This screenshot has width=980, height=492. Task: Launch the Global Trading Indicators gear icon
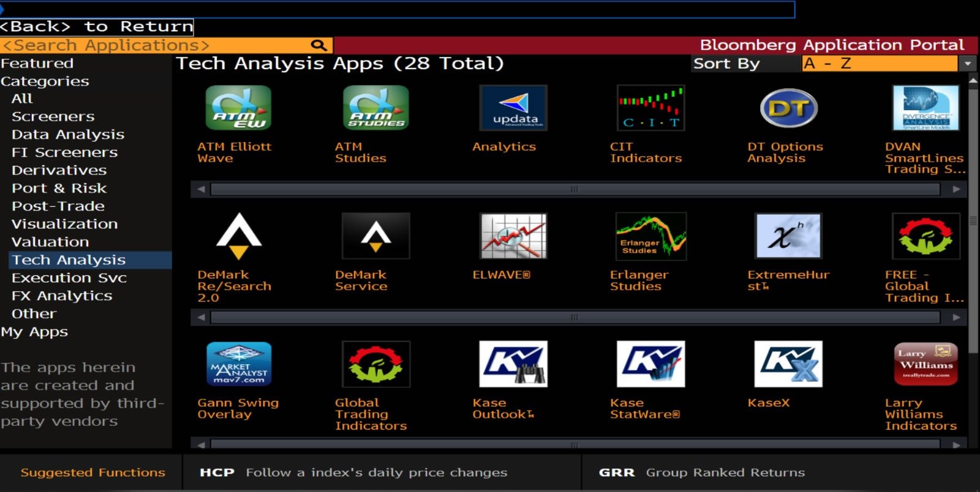coord(375,364)
